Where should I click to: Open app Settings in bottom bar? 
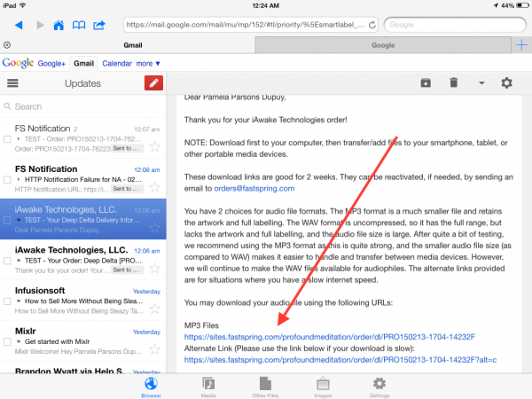[x=379, y=387]
